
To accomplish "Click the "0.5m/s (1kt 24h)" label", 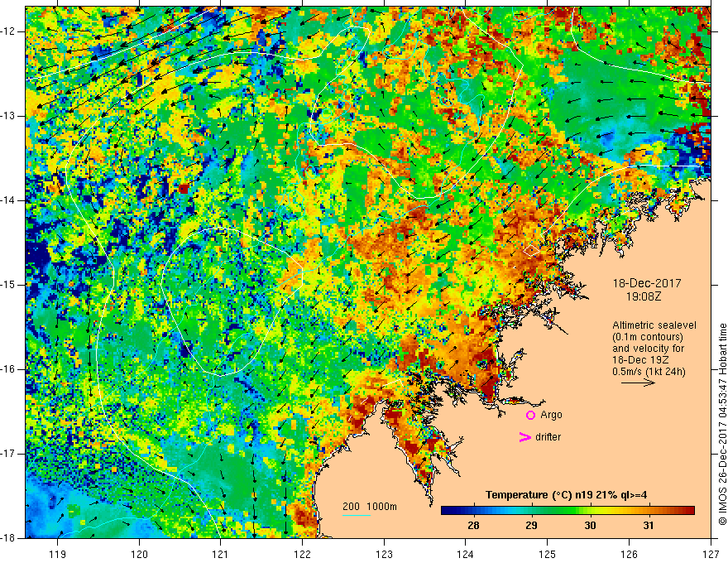I will click(649, 372).
